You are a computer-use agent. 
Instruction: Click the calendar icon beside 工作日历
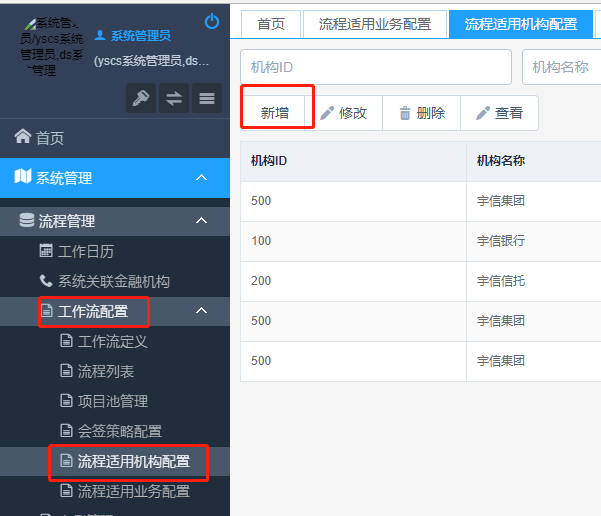point(46,250)
